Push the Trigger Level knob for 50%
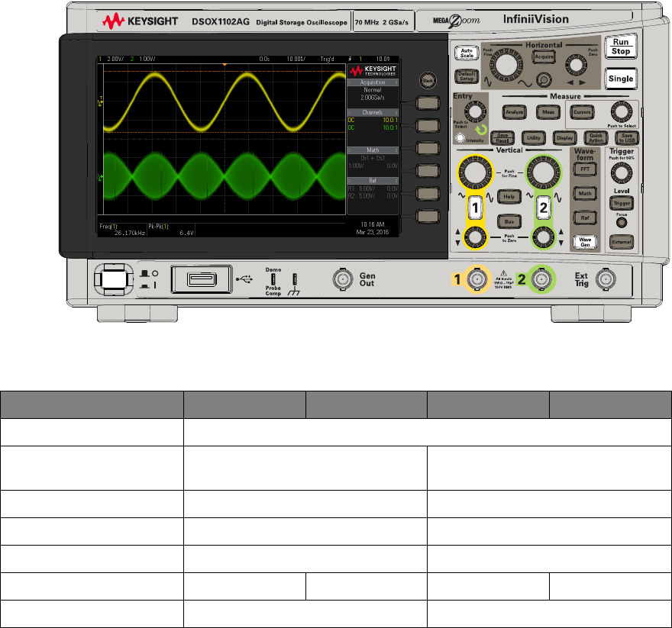 pos(622,173)
